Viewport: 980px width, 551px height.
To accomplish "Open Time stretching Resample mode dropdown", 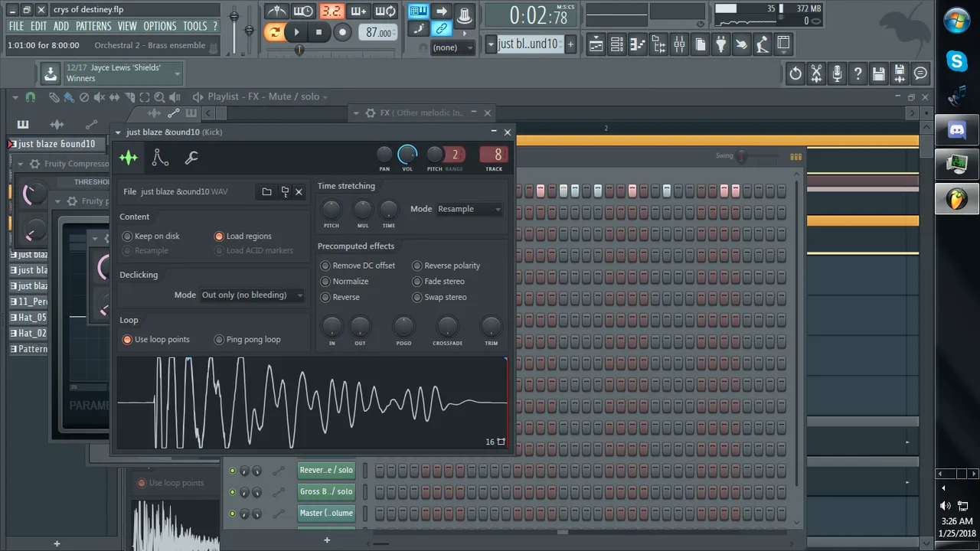I will (x=469, y=209).
